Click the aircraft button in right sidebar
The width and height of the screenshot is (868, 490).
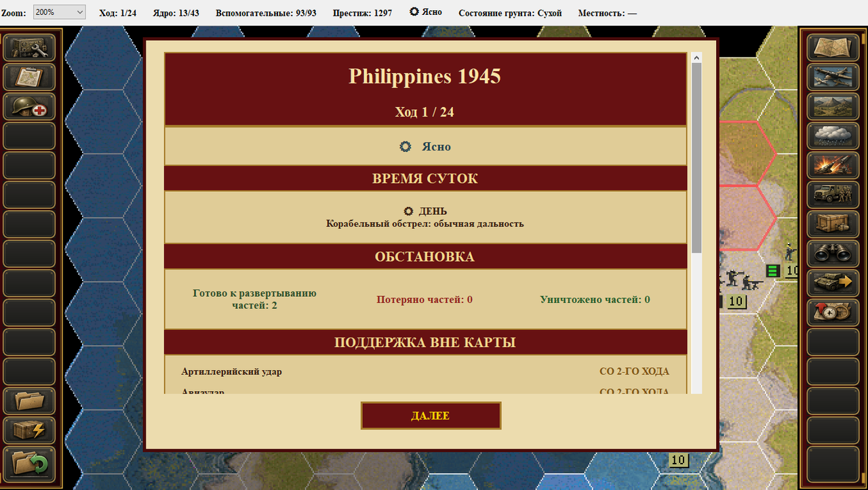click(x=832, y=77)
